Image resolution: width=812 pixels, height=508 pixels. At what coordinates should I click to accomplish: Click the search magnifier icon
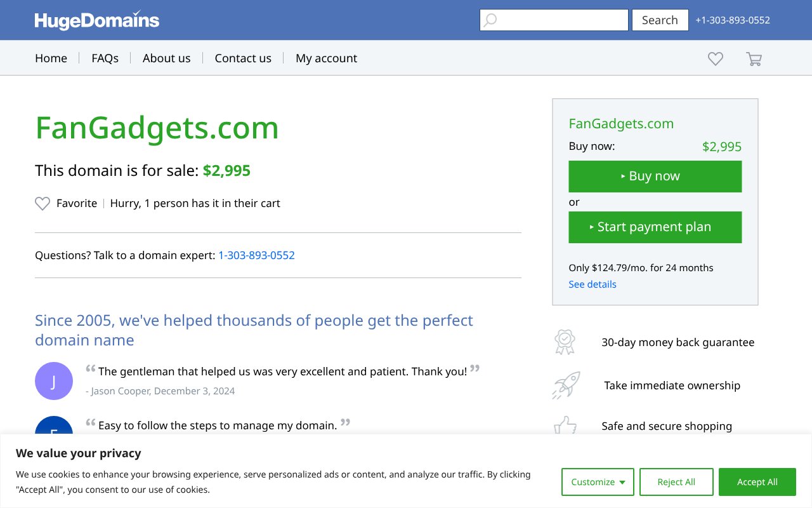click(490, 20)
